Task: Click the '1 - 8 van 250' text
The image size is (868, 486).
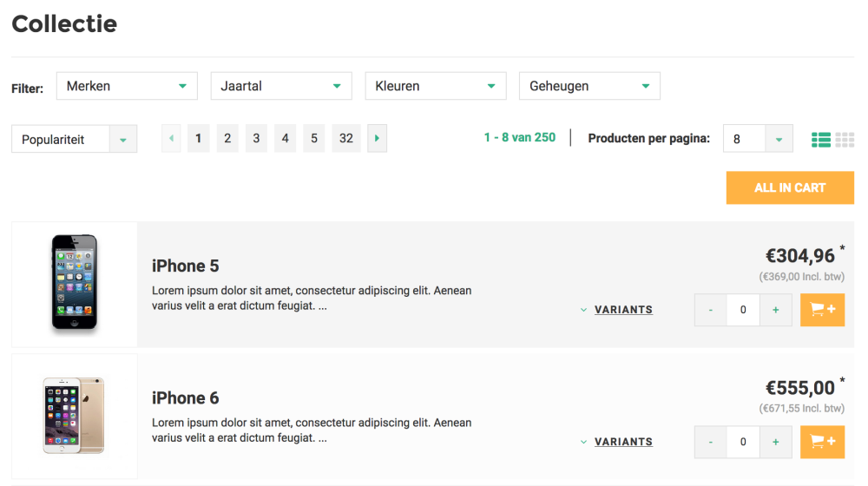Action: coord(520,137)
